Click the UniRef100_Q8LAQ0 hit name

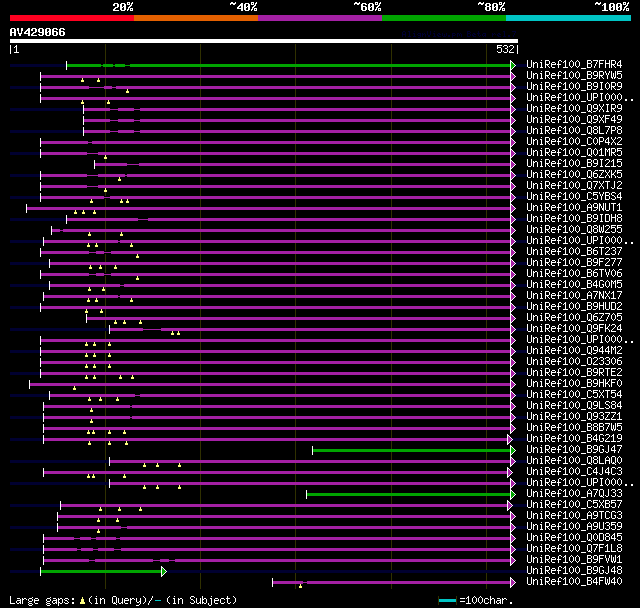[574, 461]
